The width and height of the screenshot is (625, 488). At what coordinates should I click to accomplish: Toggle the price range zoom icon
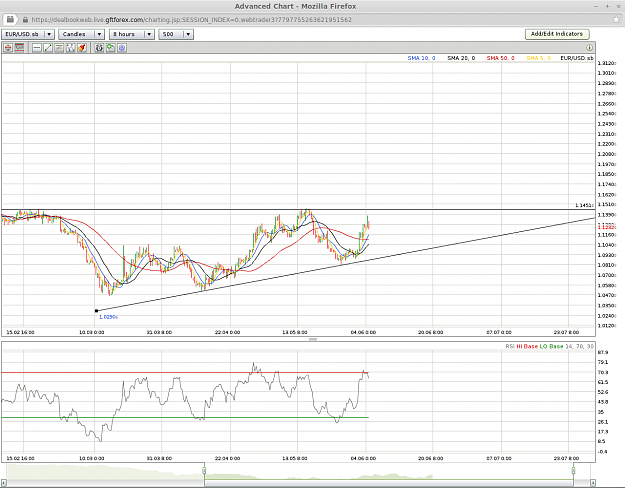click(19, 48)
